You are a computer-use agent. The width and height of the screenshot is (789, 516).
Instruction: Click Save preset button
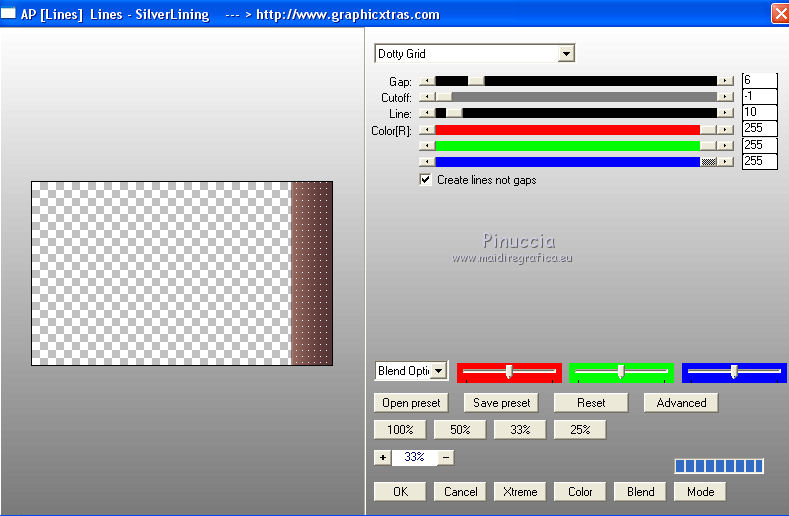tap(500, 403)
